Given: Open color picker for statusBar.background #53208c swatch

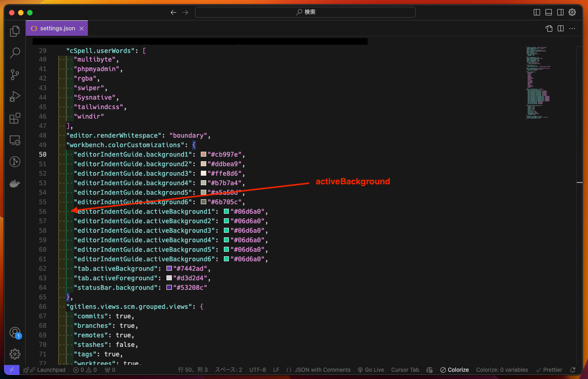Looking at the screenshot, I should pos(169,288).
